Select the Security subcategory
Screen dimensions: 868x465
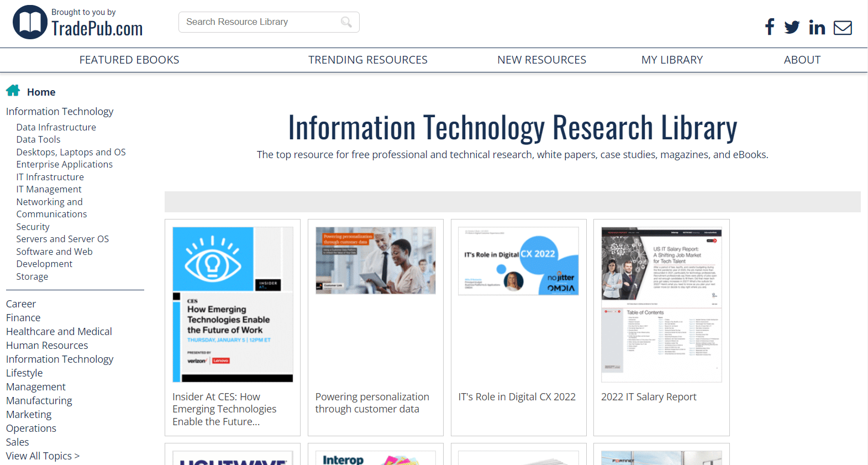(x=33, y=227)
